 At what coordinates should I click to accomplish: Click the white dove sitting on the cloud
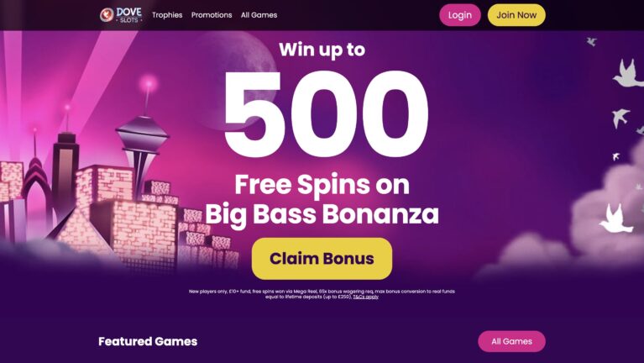(615, 218)
